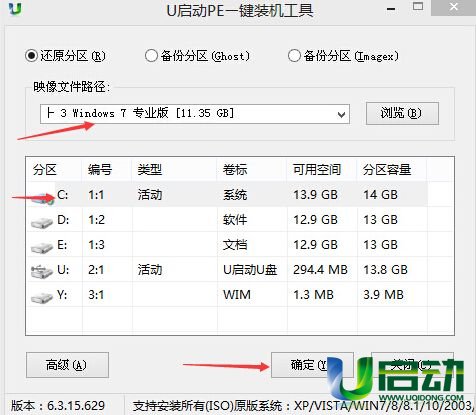
Task: Click the 版本：6.3.15.629 status text
Action: [x=58, y=406]
